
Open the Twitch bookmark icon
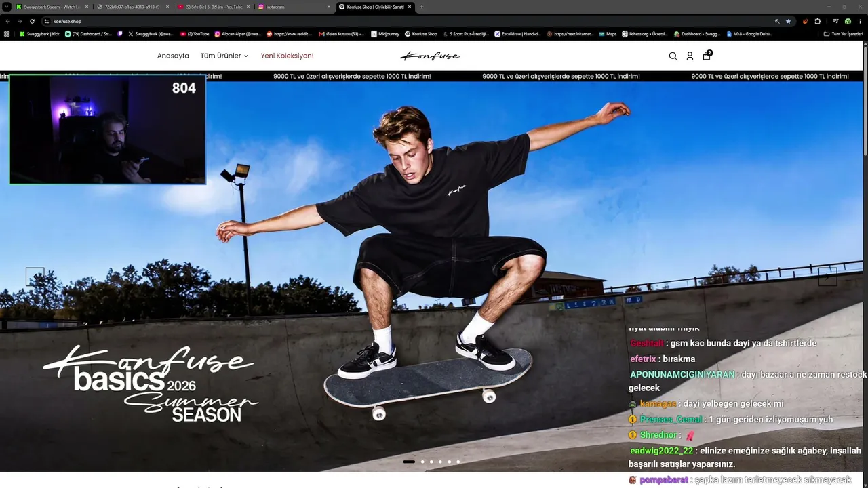[x=120, y=33]
